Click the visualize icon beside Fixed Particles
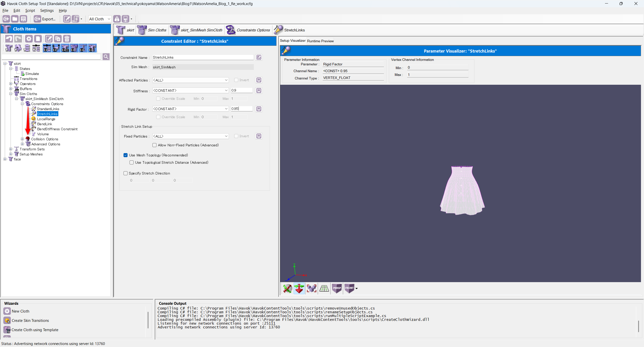 tap(259, 136)
